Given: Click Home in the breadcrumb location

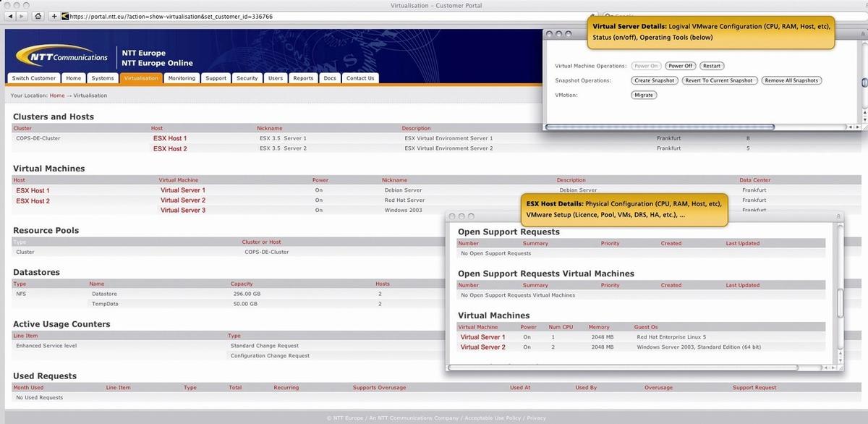Looking at the screenshot, I should (x=57, y=96).
